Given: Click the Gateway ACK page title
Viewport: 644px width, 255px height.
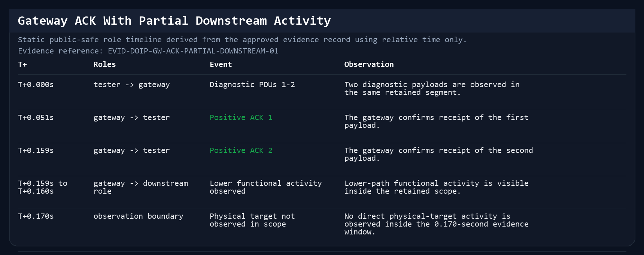Looking at the screenshot, I should 174,21.
